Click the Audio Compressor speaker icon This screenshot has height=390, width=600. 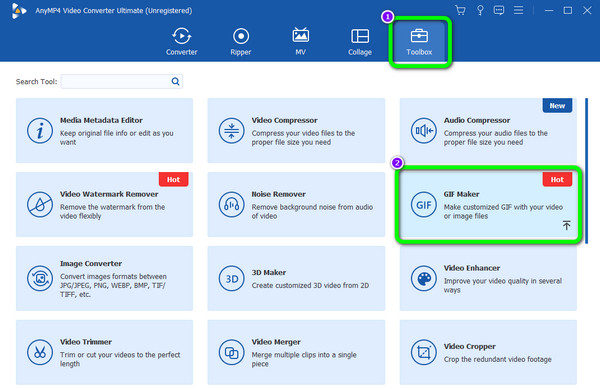[424, 131]
